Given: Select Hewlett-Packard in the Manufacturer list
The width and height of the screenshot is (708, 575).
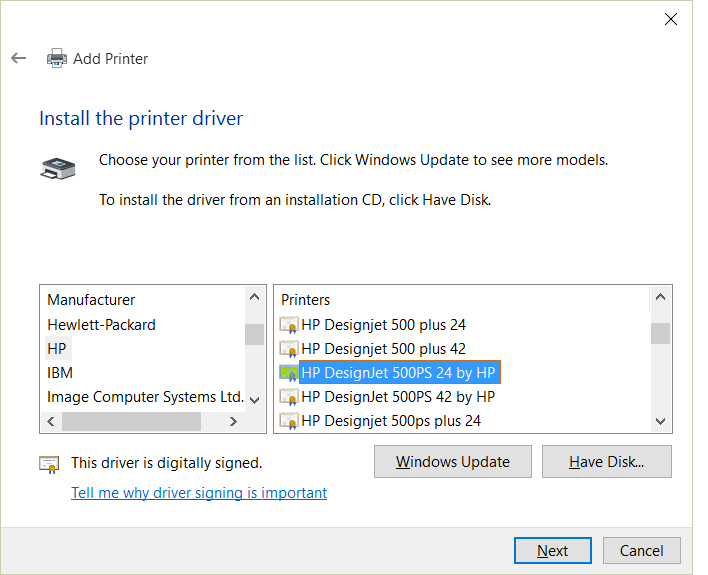Looking at the screenshot, I should 101,325.
